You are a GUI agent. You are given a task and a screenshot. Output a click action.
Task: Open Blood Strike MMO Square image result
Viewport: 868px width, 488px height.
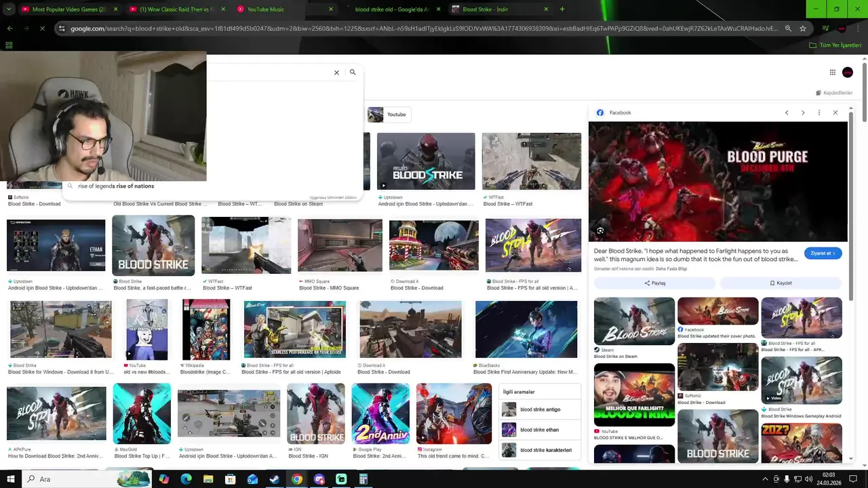click(x=340, y=245)
